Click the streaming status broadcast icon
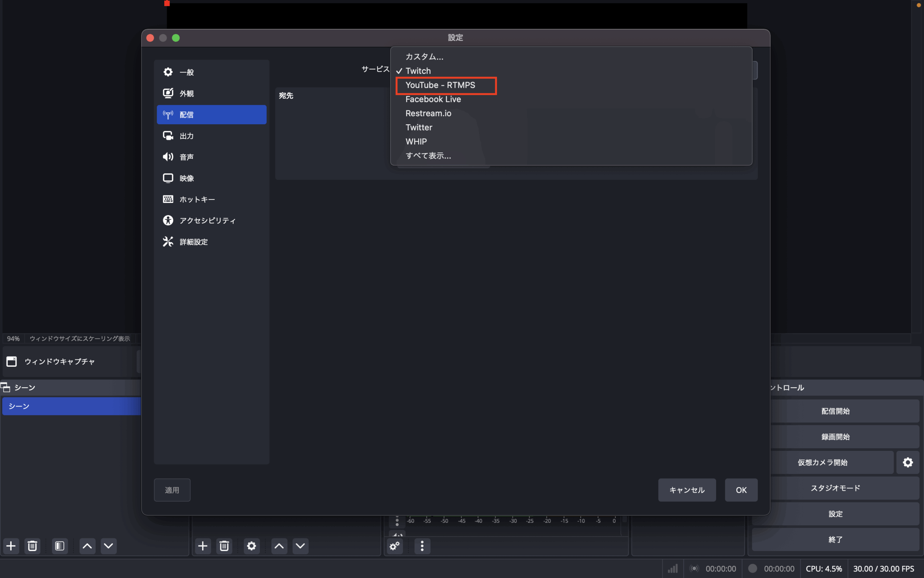924x578 pixels. click(x=694, y=569)
